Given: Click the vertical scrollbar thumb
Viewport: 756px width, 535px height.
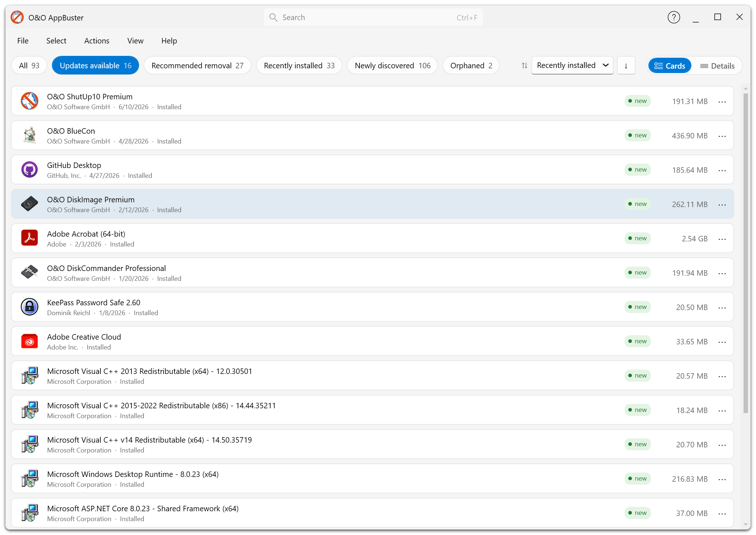Looking at the screenshot, I should [746, 253].
